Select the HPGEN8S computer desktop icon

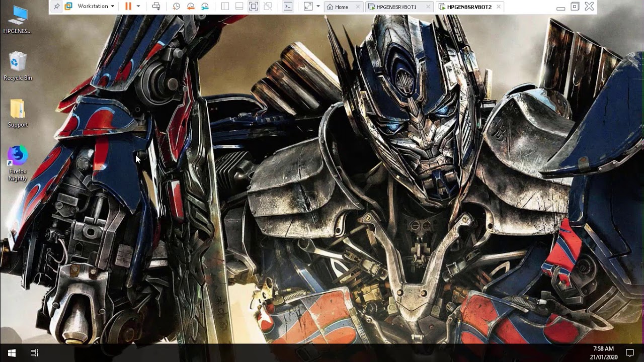pyautogui.click(x=18, y=20)
